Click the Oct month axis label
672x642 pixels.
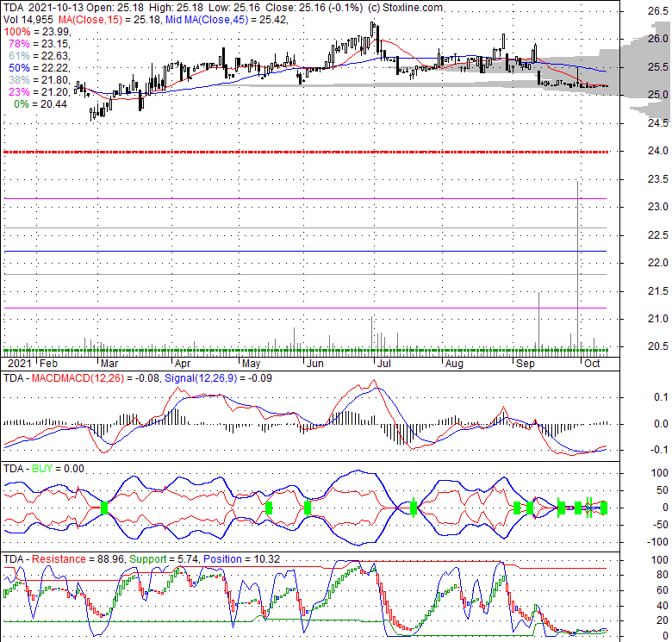592,364
